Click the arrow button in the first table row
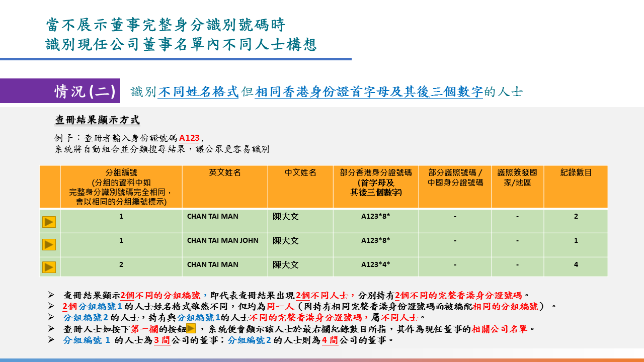The width and height of the screenshot is (644, 362). [49, 222]
